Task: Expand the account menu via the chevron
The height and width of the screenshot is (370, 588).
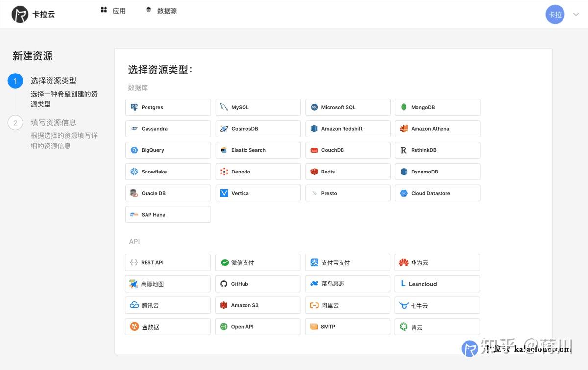Action: click(575, 14)
